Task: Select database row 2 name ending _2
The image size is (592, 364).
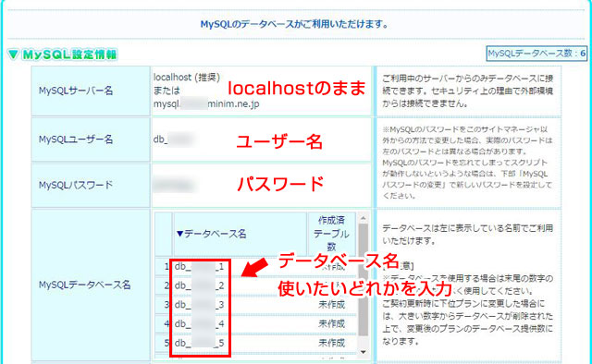Action: pos(200,285)
